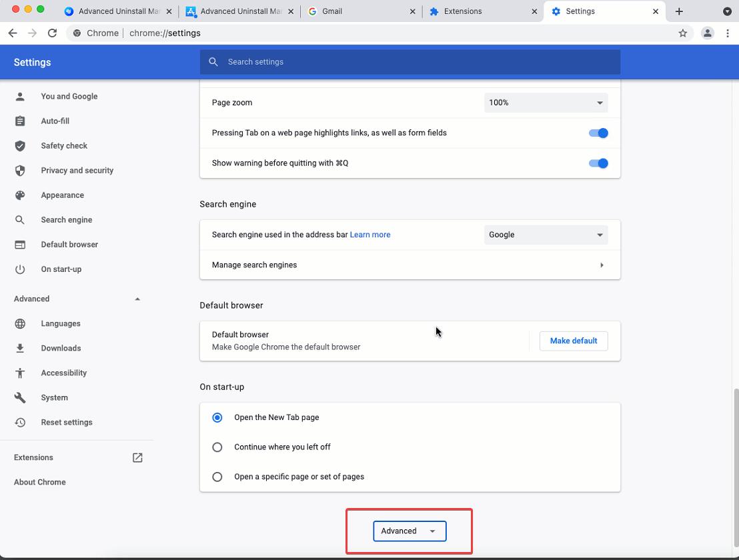This screenshot has height=560, width=739.
Task: Select Continue where you left off
Action: (x=217, y=447)
